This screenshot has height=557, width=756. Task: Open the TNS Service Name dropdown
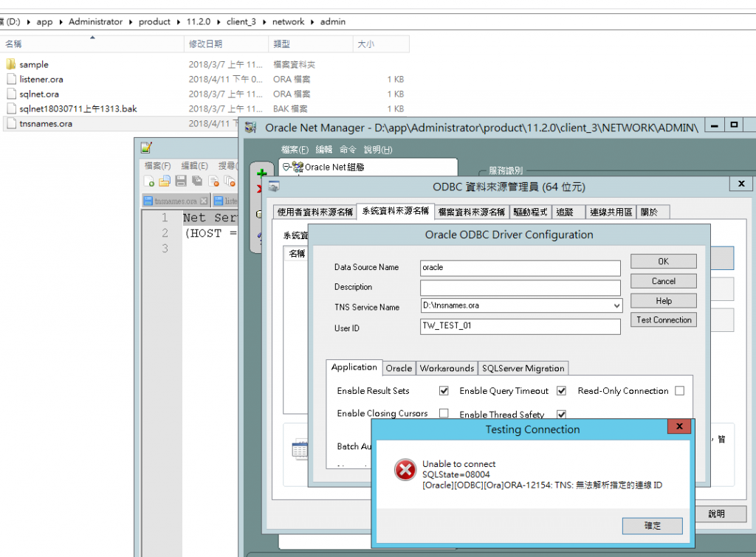pyautogui.click(x=616, y=305)
